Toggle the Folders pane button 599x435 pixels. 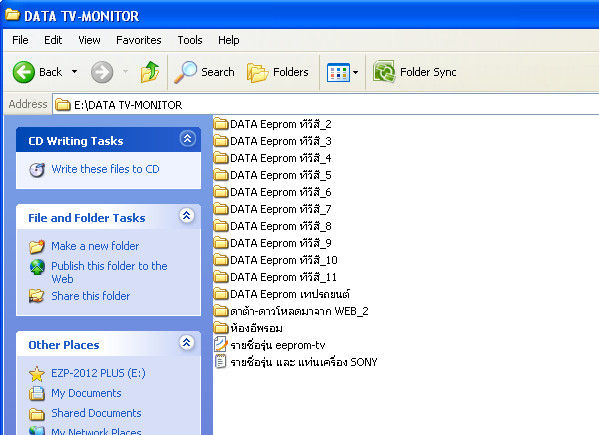(x=278, y=72)
